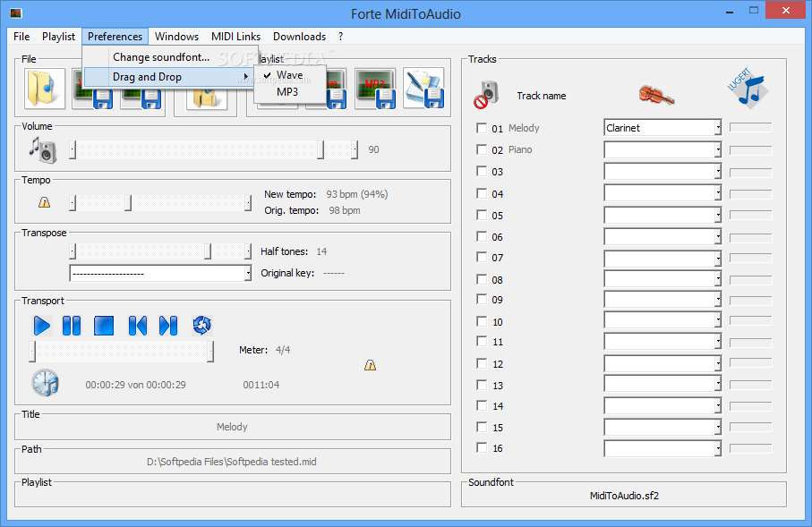Start playback with the Play button

click(41, 326)
